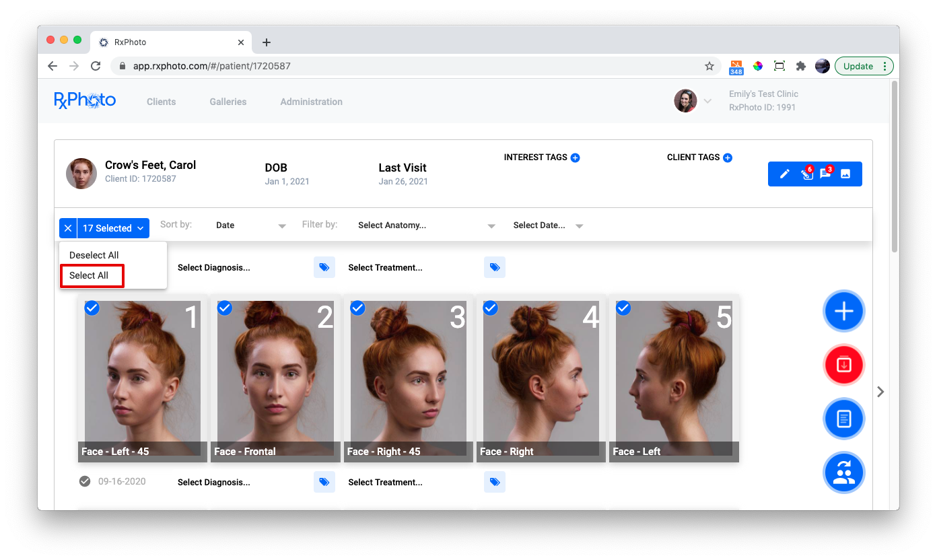This screenshot has width=937, height=560.
Task: Click the red download floating button
Action: coord(843,365)
